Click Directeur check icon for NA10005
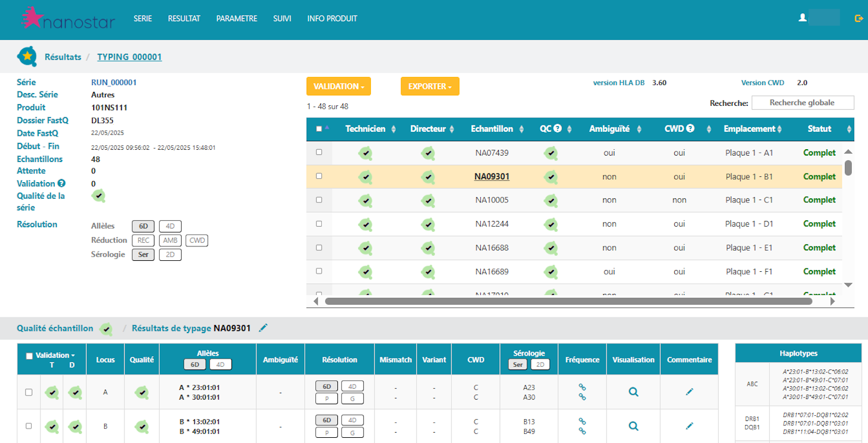The height and width of the screenshot is (443, 868). (x=428, y=200)
